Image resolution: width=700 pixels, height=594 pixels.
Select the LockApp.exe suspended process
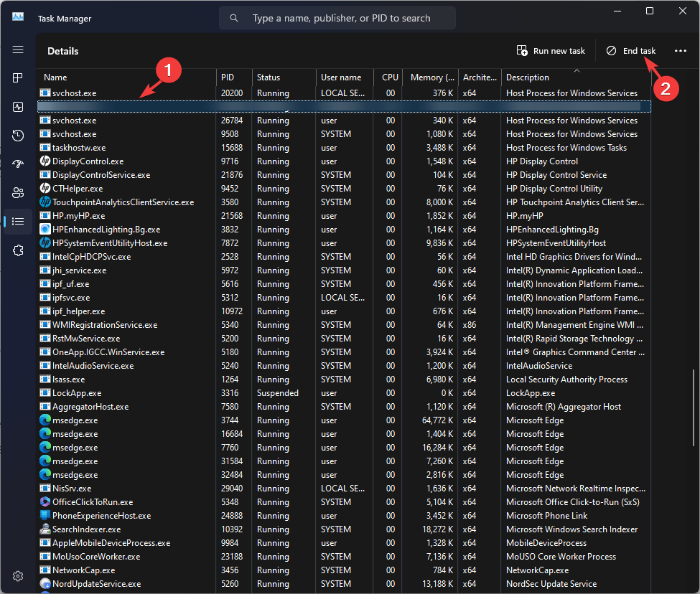(x=77, y=393)
